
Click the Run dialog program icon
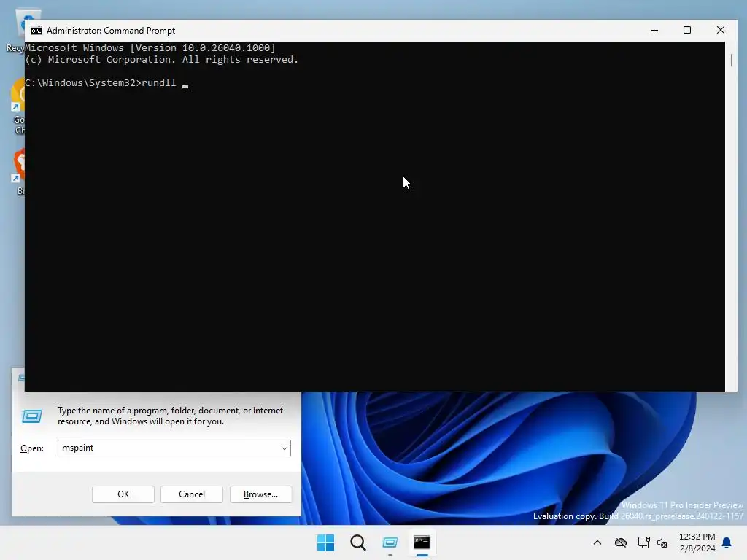click(x=32, y=416)
